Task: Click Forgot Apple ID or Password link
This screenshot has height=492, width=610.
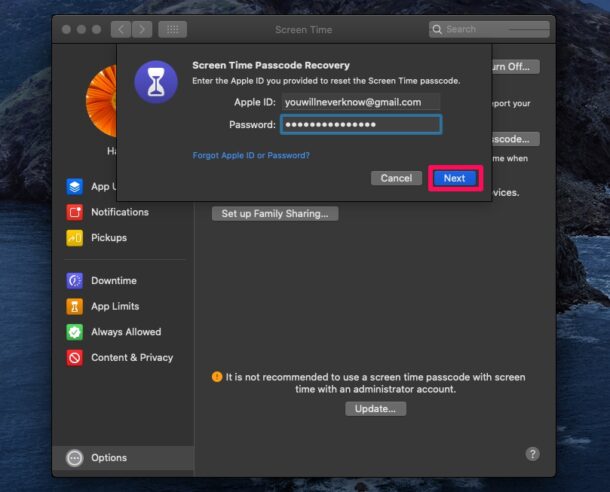Action: coord(251,155)
